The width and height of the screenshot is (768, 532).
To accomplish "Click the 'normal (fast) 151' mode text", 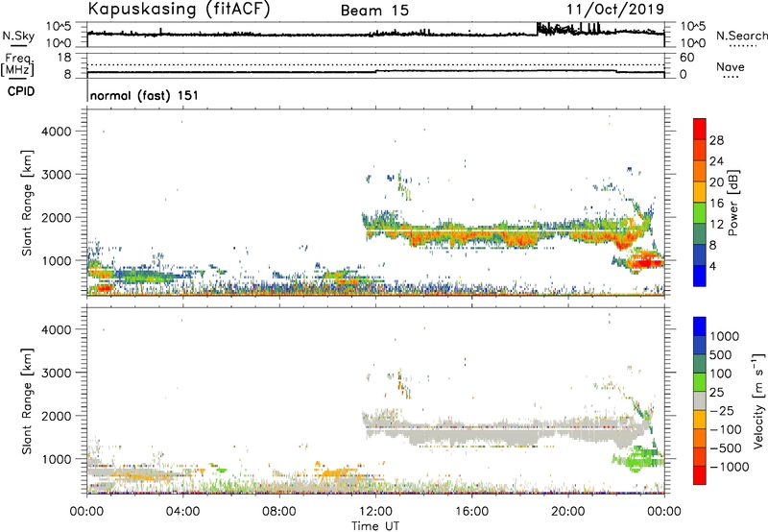I will [145, 95].
